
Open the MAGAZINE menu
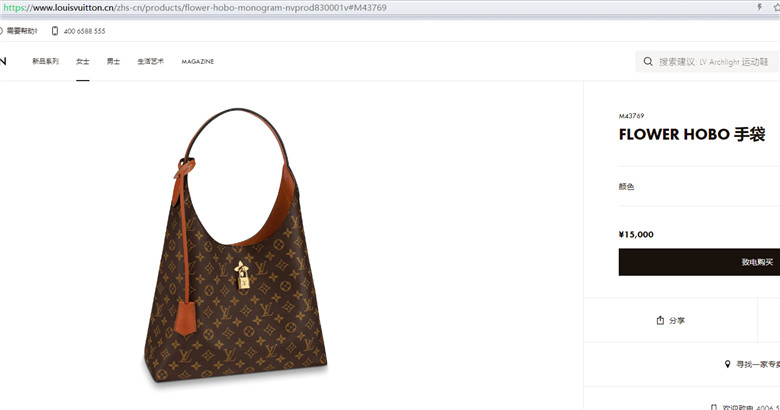coord(197,61)
